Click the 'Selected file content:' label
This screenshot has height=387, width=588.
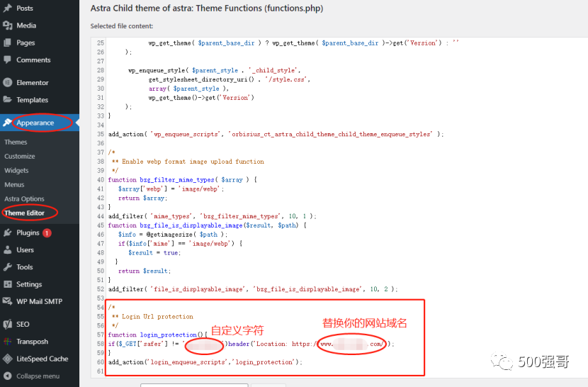122,26
